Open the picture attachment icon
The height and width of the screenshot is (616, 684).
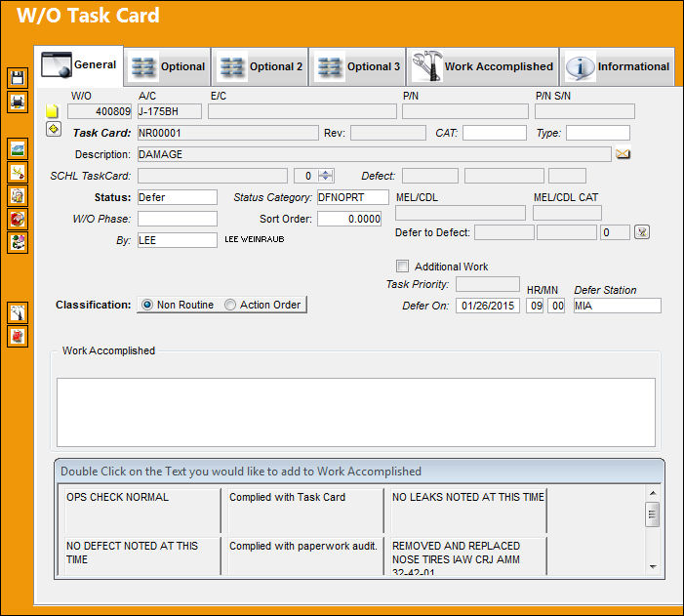pyautogui.click(x=18, y=148)
